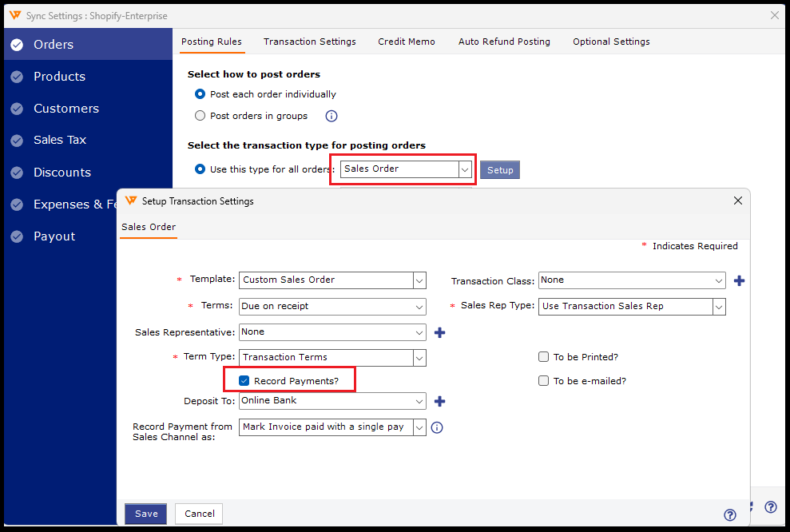Open the Terms dropdown showing Due on receipt

pos(419,306)
